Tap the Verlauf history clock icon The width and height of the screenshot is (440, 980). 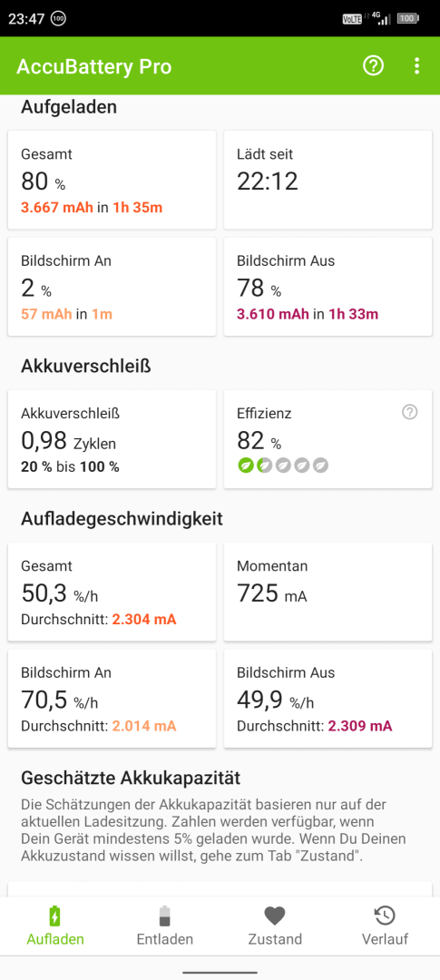tap(385, 916)
